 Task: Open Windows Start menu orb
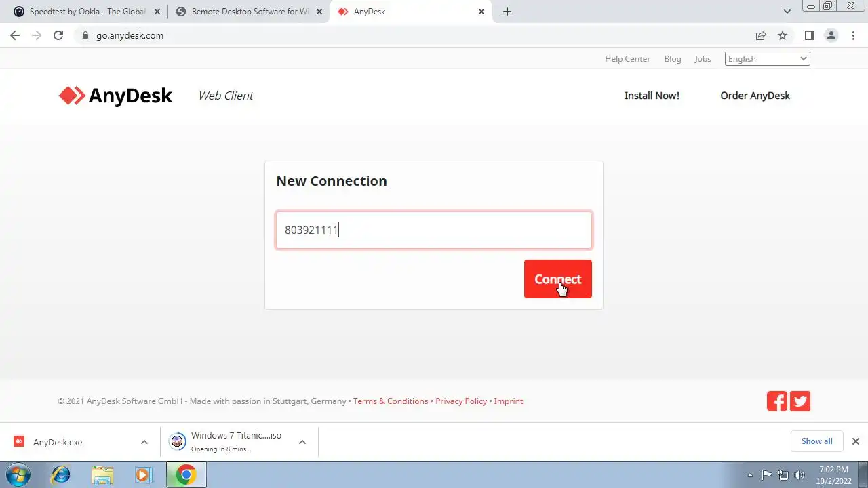(18, 474)
